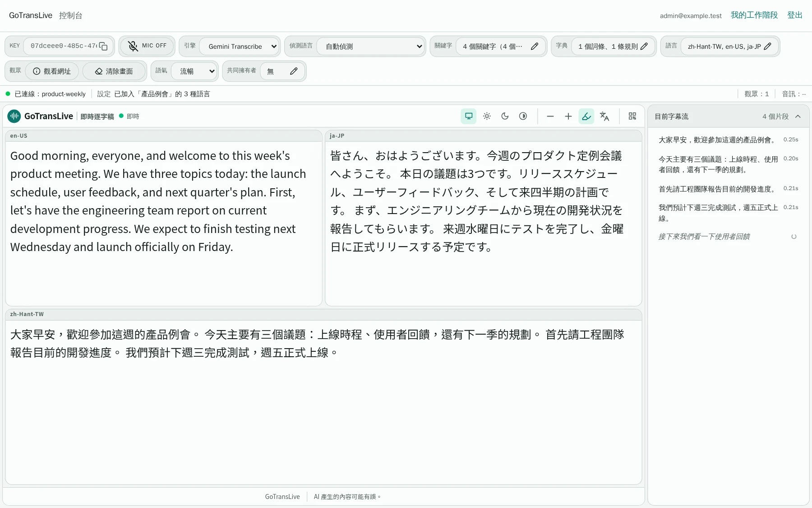Click the AI 產生的內容可能有誤 footer notice
This screenshot has height=508, width=812.
[x=347, y=497]
